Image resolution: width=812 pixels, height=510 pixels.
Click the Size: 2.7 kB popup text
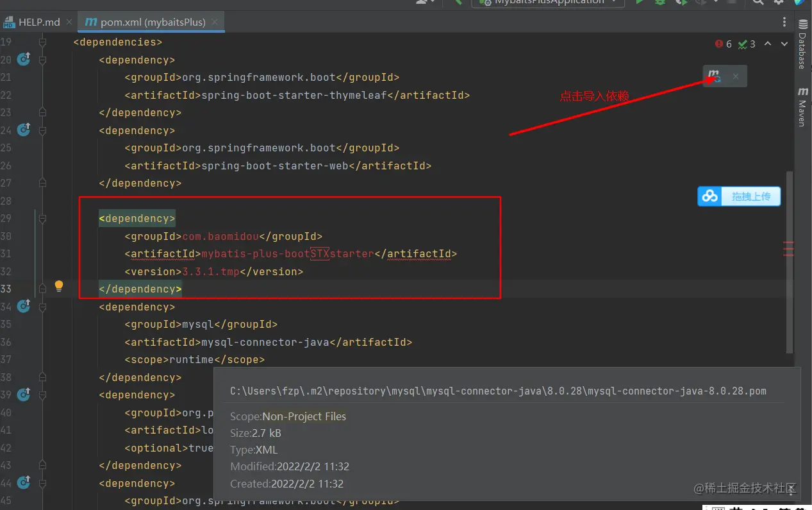click(x=256, y=433)
